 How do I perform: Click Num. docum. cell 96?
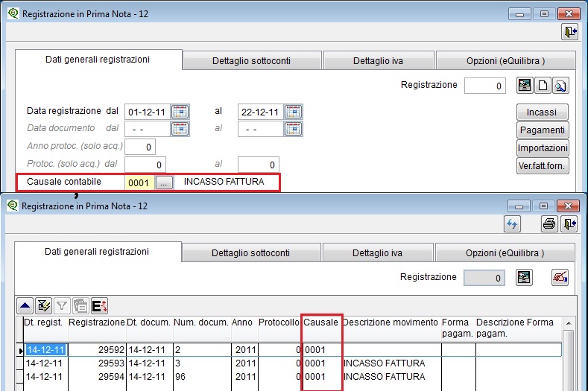202,377
